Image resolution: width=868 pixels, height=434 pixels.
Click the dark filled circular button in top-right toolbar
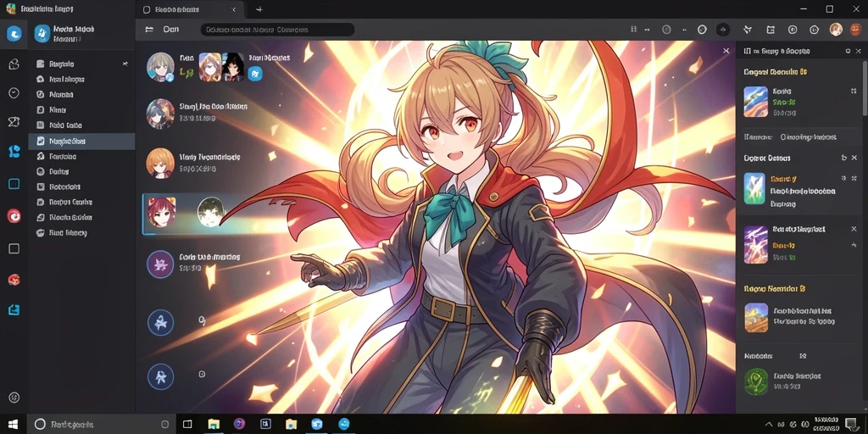click(723, 30)
